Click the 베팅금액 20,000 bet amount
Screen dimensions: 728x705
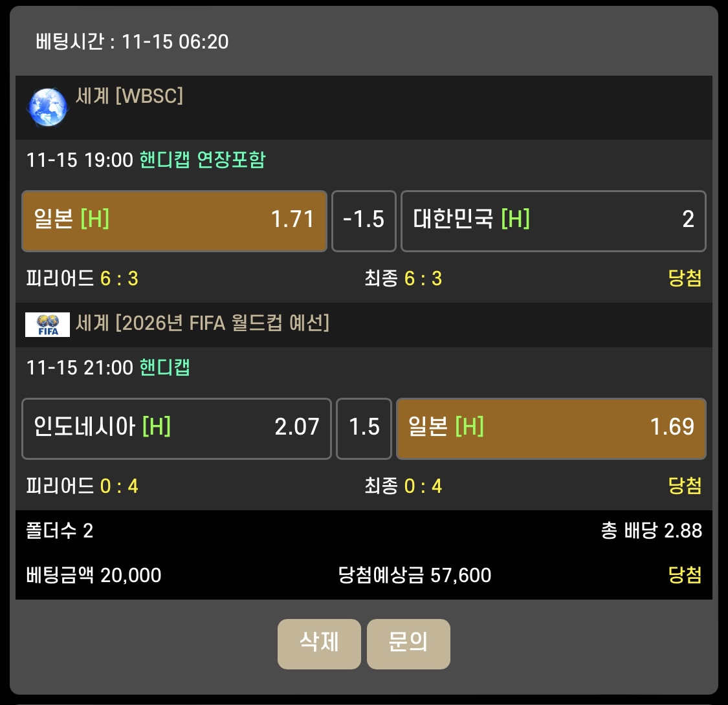[x=94, y=575]
